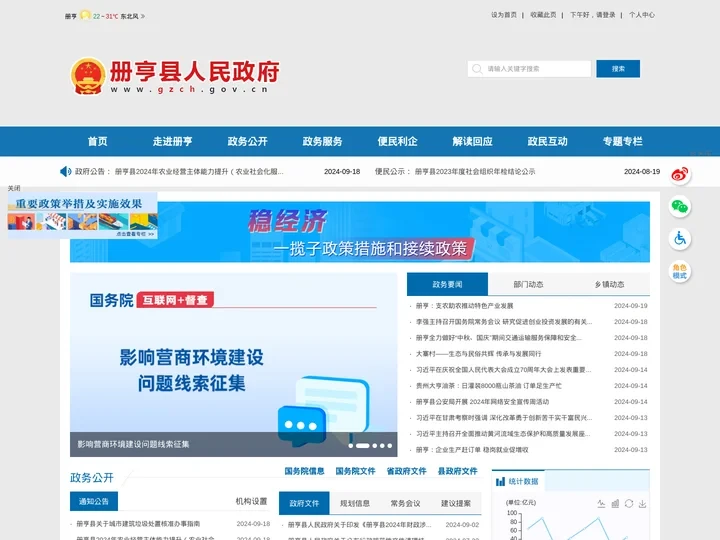Open 国务院信息 link

(304, 471)
